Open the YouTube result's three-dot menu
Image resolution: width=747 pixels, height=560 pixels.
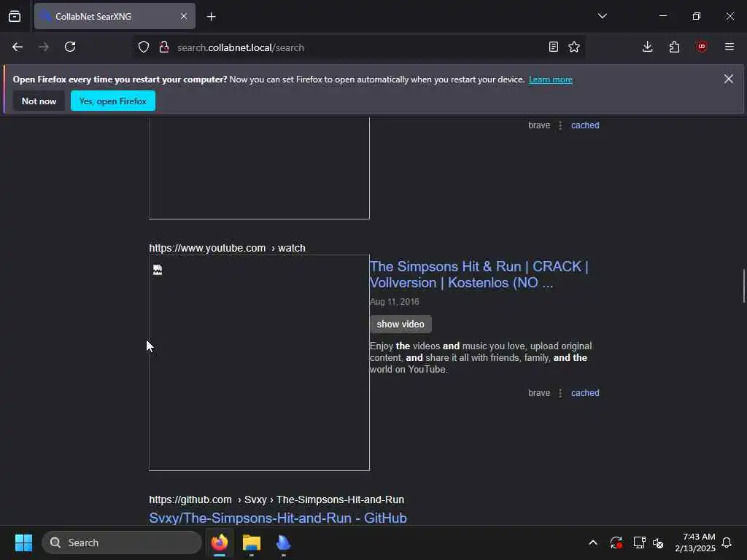[x=560, y=393]
